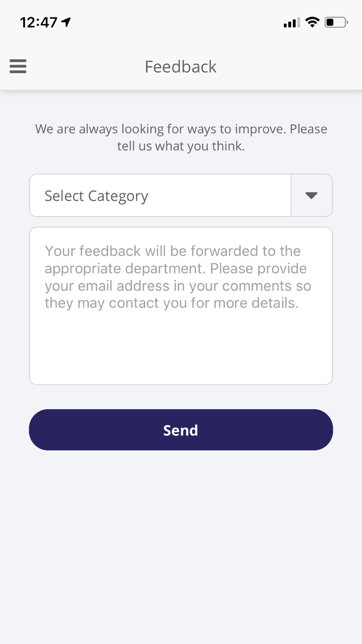
Task: Tap the cellular signal bars icon
Action: point(292,22)
